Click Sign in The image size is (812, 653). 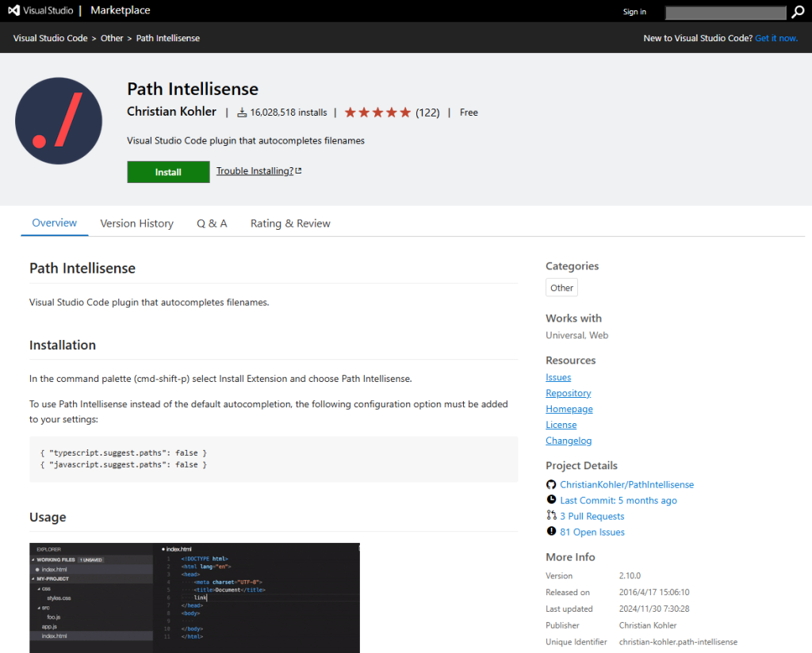click(x=634, y=12)
